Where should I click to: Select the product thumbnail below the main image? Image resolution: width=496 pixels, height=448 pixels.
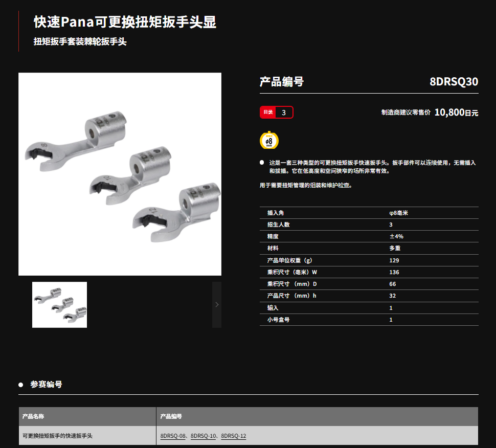coord(59,304)
